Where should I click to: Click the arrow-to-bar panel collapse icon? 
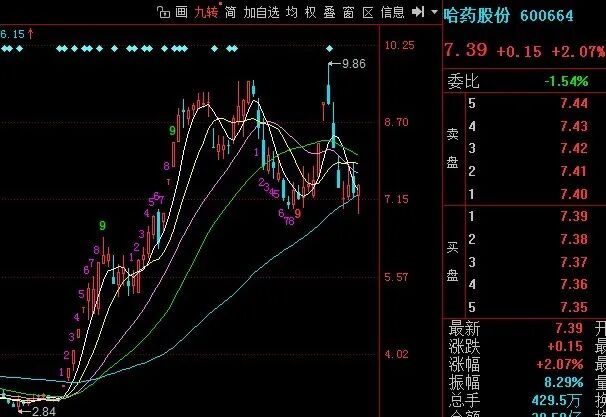418,12
